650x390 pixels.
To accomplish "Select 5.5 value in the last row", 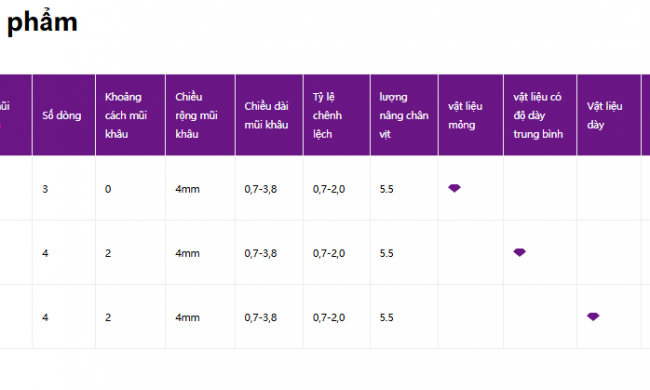I will (x=386, y=317).
